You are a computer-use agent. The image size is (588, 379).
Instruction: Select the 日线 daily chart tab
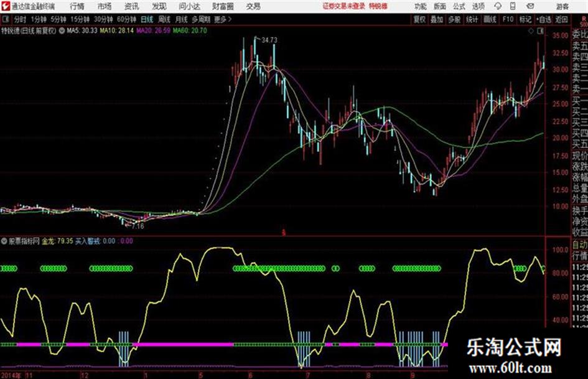point(147,19)
